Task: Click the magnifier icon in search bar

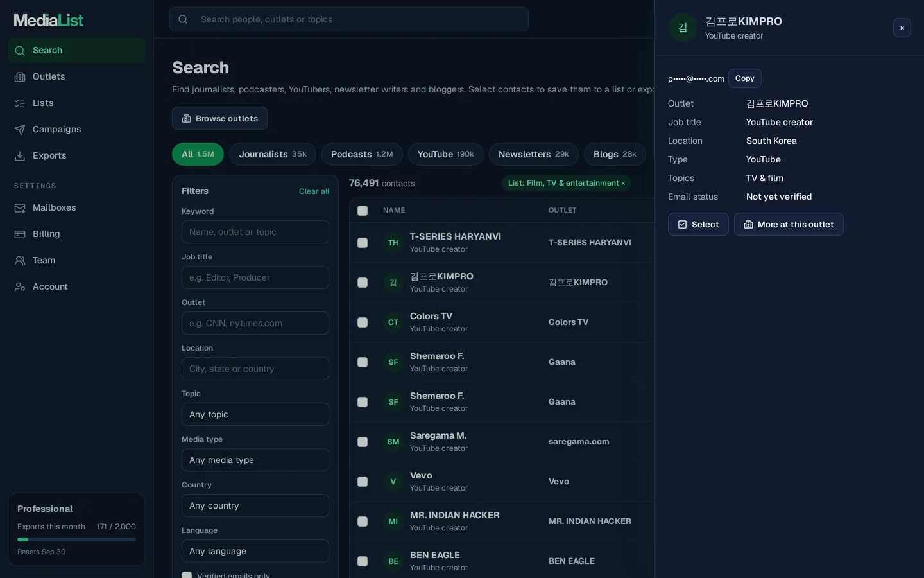Action: [x=183, y=19]
